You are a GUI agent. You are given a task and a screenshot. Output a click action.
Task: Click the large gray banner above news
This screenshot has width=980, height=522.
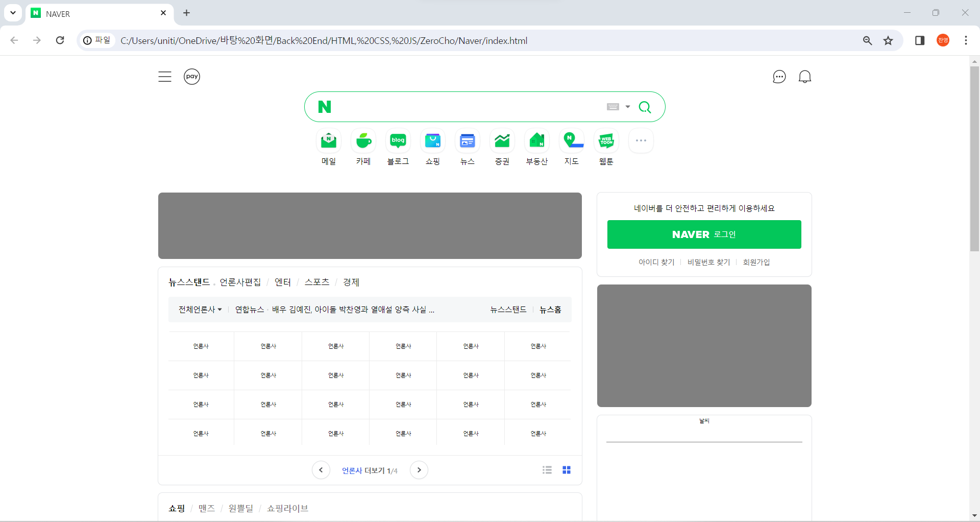(x=370, y=226)
